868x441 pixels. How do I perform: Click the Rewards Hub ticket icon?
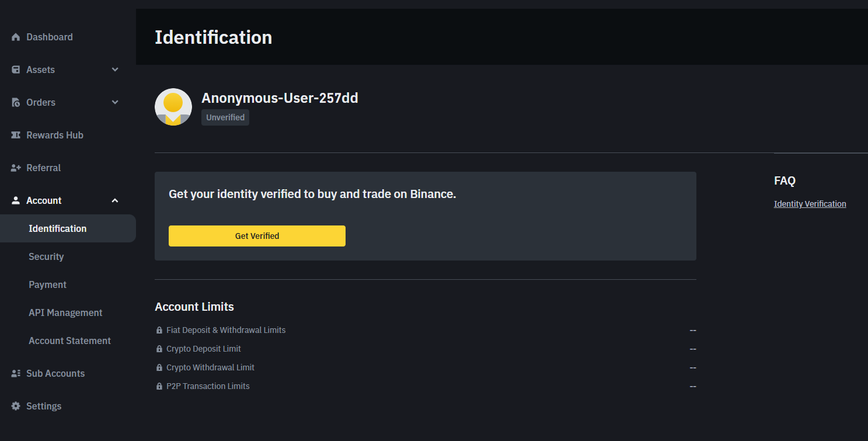pyautogui.click(x=16, y=135)
